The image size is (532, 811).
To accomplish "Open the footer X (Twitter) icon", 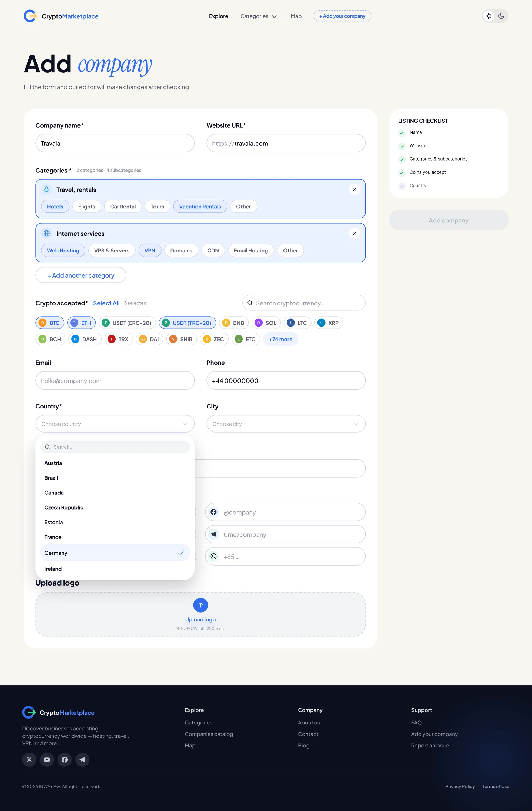I will click(29, 759).
